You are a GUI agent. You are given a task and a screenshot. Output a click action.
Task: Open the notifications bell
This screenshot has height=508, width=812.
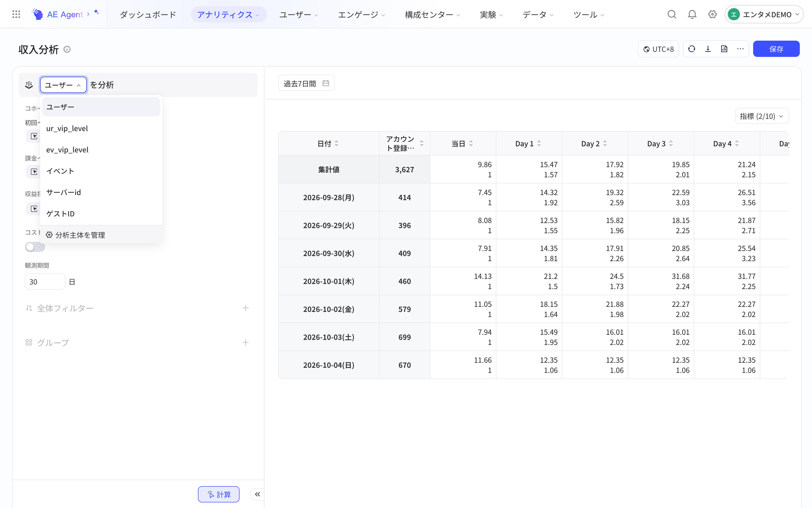[x=692, y=14]
